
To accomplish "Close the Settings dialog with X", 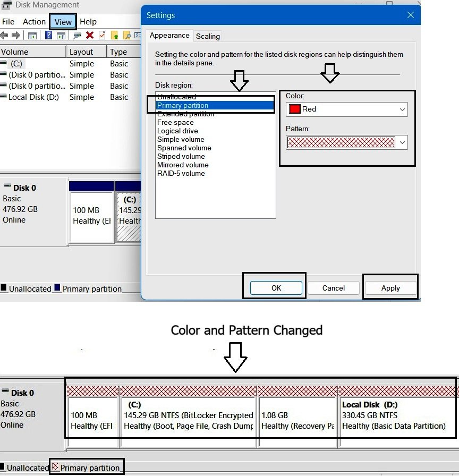I will point(411,15).
